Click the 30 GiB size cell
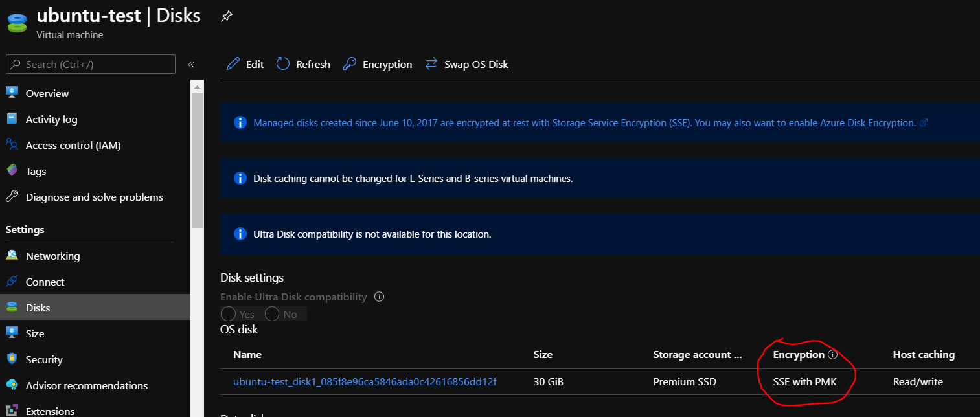 548,381
